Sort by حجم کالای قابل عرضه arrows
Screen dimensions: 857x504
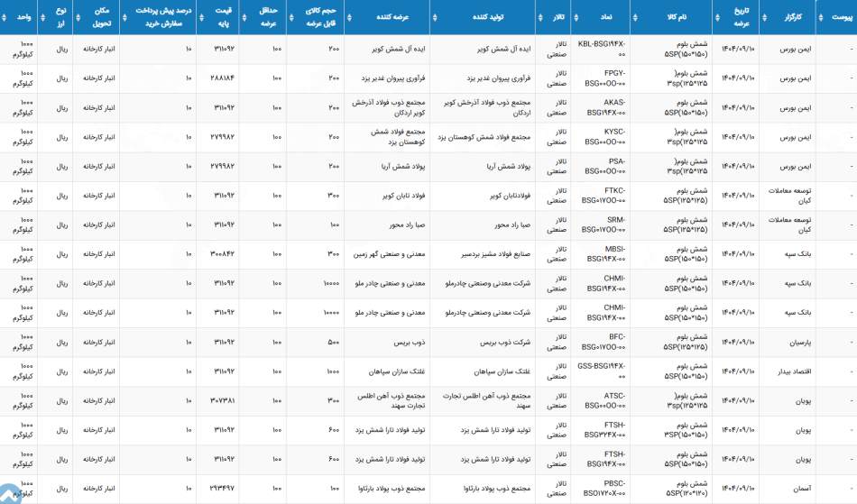(290, 17)
